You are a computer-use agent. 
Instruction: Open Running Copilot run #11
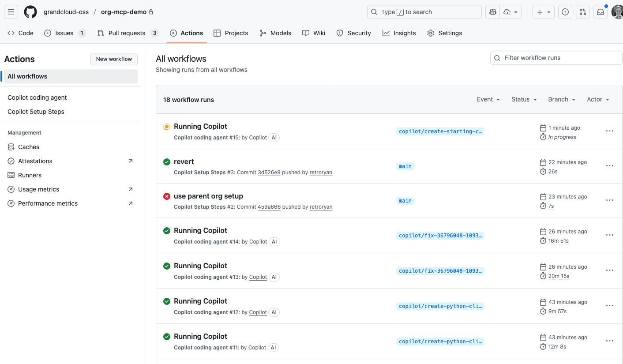[200, 336]
